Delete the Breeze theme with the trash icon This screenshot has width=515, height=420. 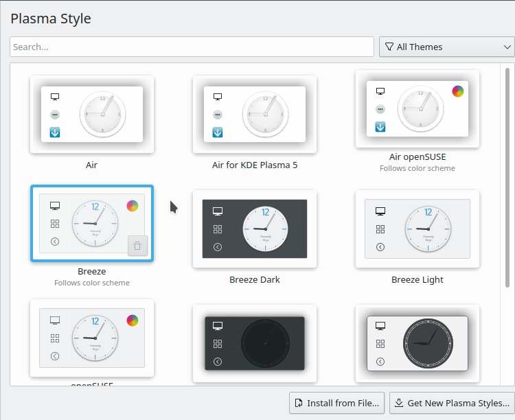click(137, 246)
